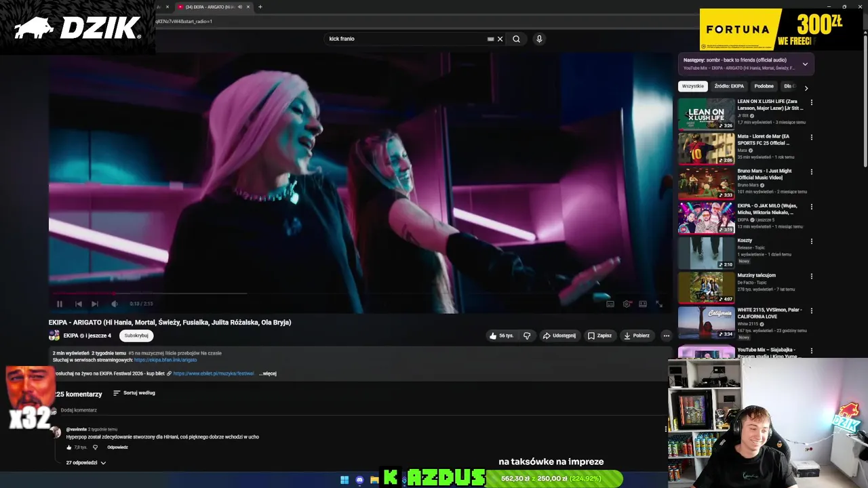The width and height of the screenshot is (868, 488).
Task: Pause the ARIGATO video
Action: click(60, 304)
